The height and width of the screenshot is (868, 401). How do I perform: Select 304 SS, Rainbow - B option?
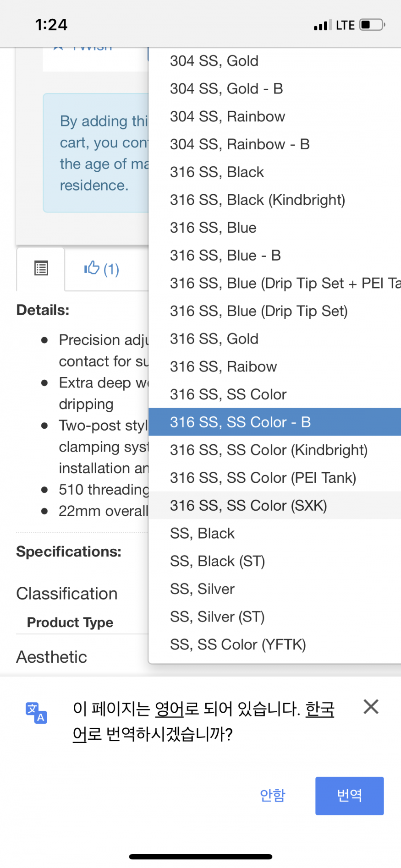[x=240, y=144]
